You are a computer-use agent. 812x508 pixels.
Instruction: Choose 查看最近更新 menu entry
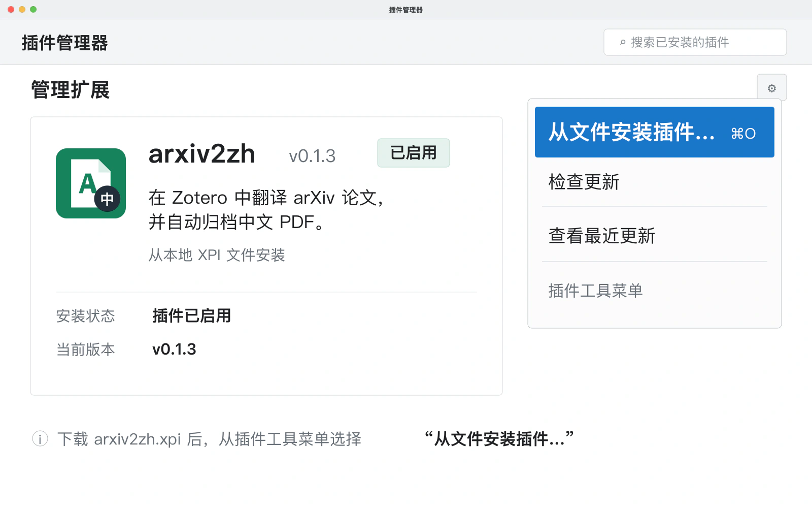654,235
